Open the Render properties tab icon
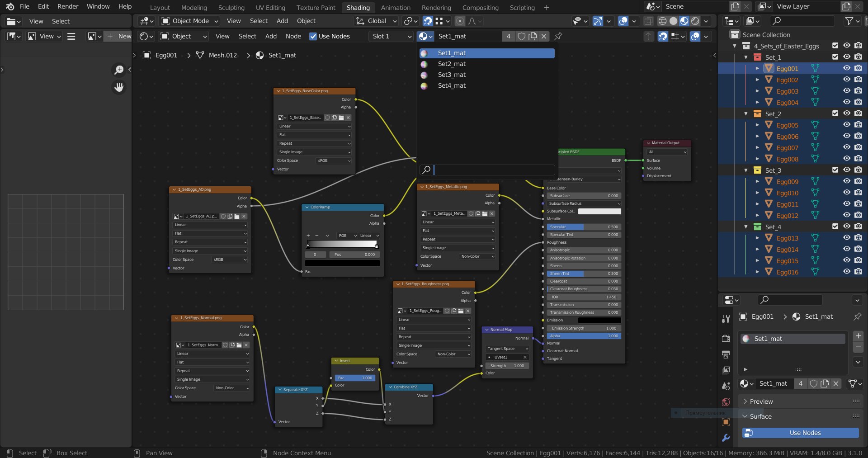This screenshot has height=458, width=868. (x=726, y=339)
